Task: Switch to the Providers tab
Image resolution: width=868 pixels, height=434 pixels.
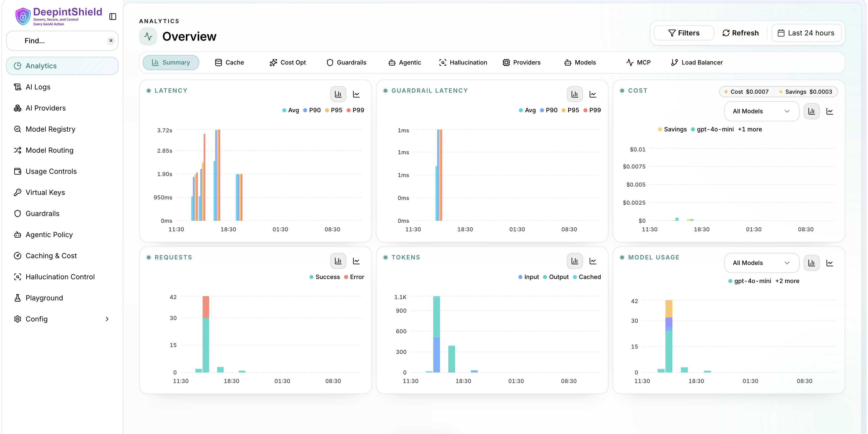Action: [522, 63]
